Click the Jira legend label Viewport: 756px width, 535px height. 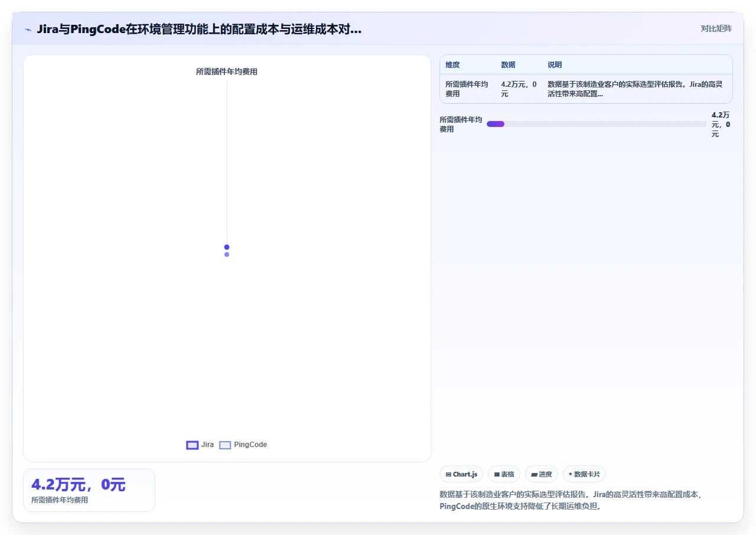[207, 445]
